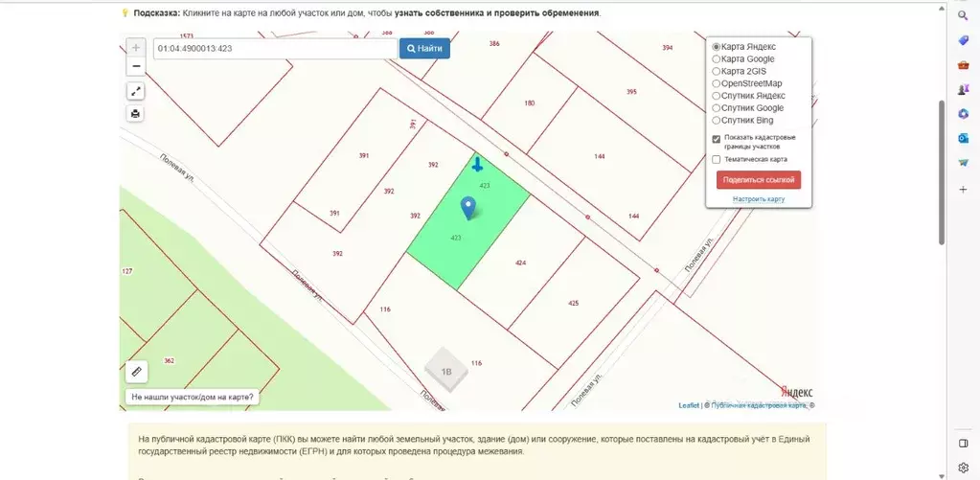Select the Карта Google radio option
Screen dimensions: 980x480
coord(717,59)
